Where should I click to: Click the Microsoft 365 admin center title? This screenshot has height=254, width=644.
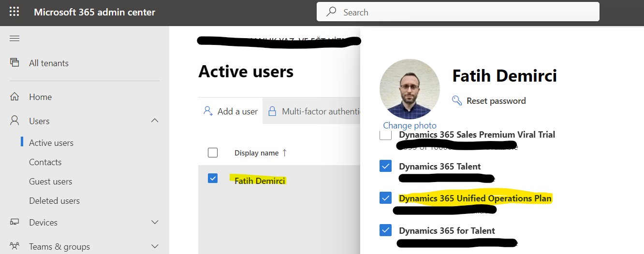(94, 12)
